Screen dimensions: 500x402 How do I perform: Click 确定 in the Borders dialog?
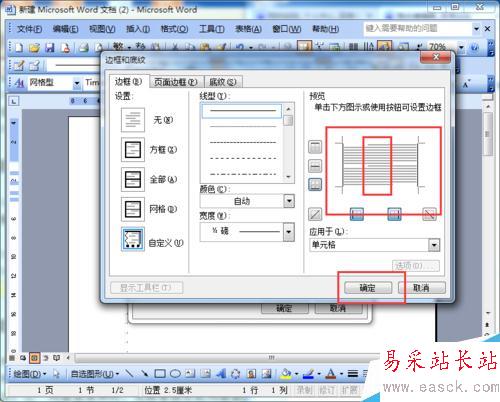click(368, 288)
